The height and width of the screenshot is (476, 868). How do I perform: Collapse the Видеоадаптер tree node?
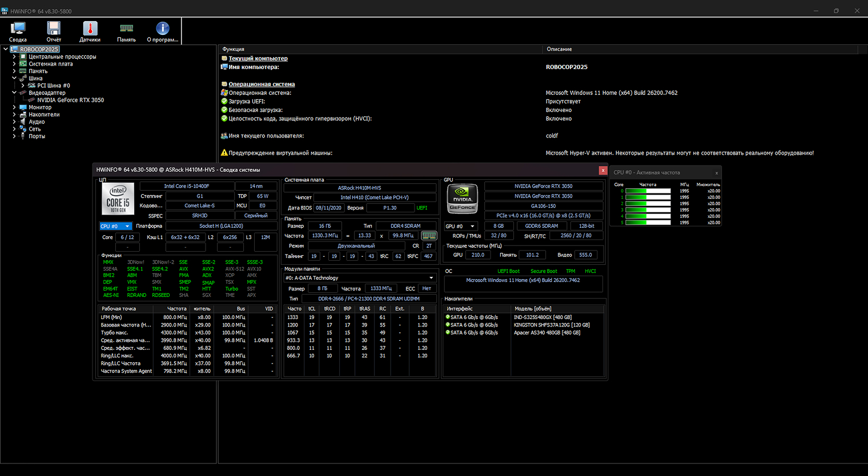point(14,92)
